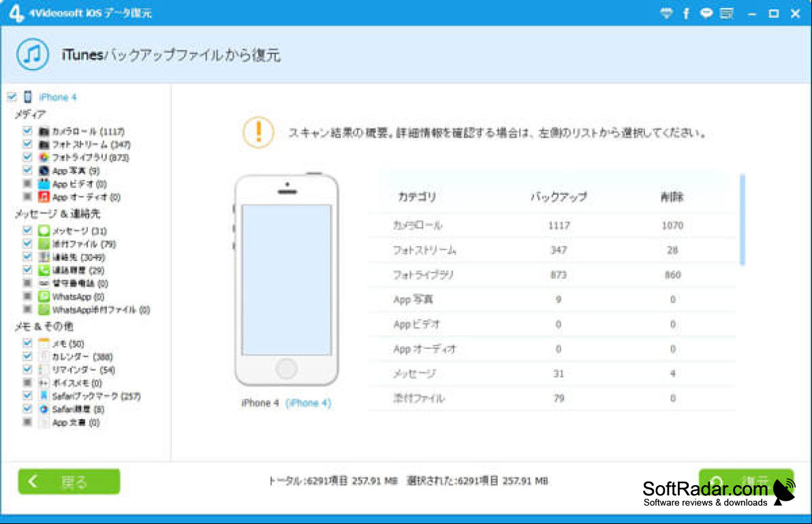
Task: Select the 添付ファイル (79) icon
Action: pyautogui.click(x=44, y=244)
